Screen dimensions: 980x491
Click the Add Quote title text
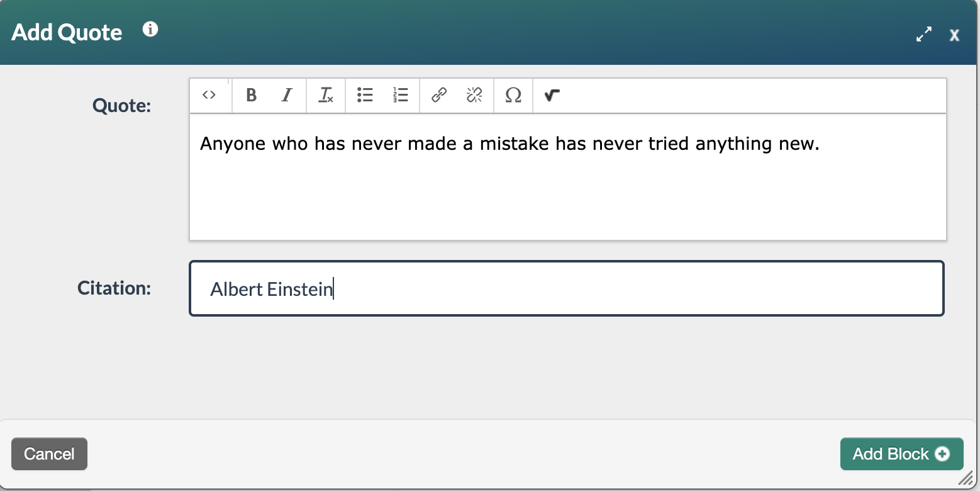coord(67,32)
